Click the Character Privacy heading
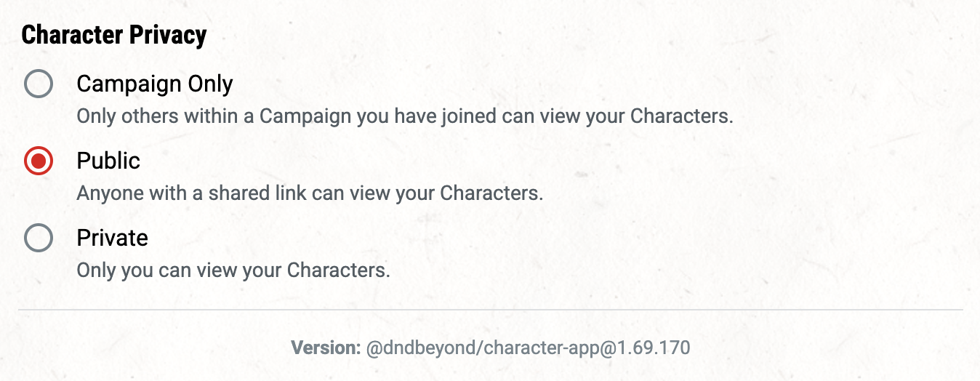980x381 pixels. coord(114,35)
